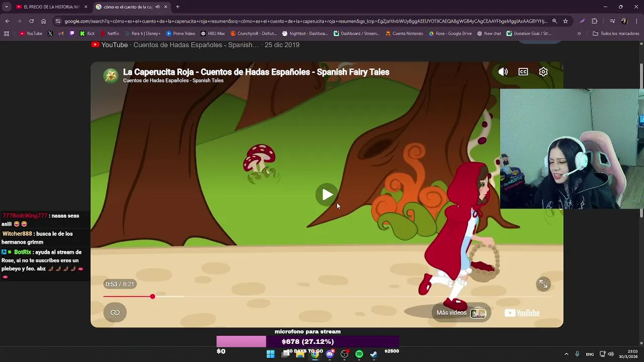644x362 pixels.
Task: Show hidden system tray icons
Action: point(566,354)
